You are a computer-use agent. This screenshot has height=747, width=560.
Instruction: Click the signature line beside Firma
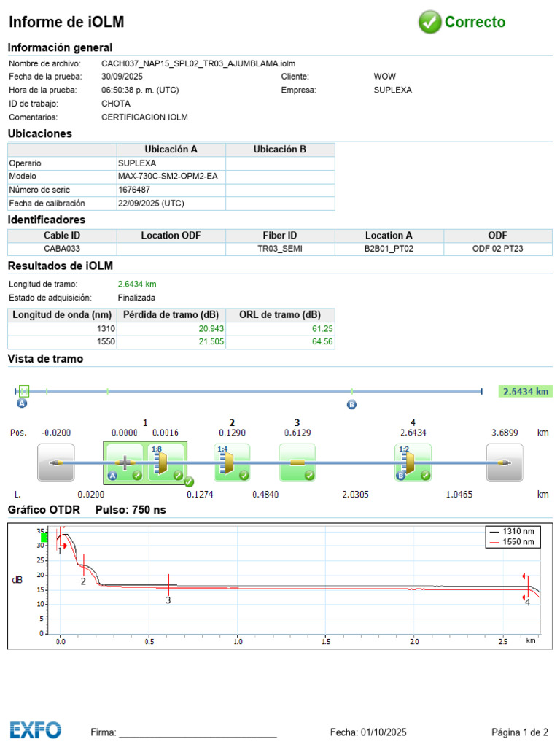tap(198, 737)
